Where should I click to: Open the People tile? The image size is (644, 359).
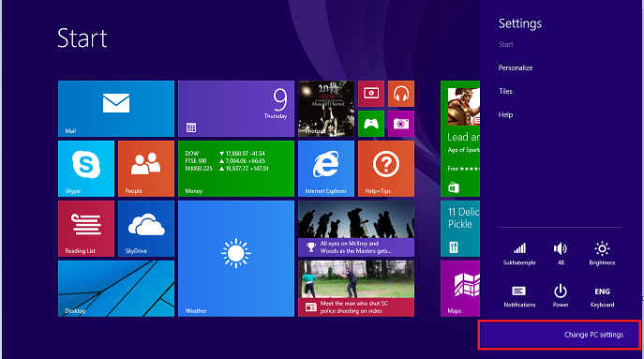(146, 169)
